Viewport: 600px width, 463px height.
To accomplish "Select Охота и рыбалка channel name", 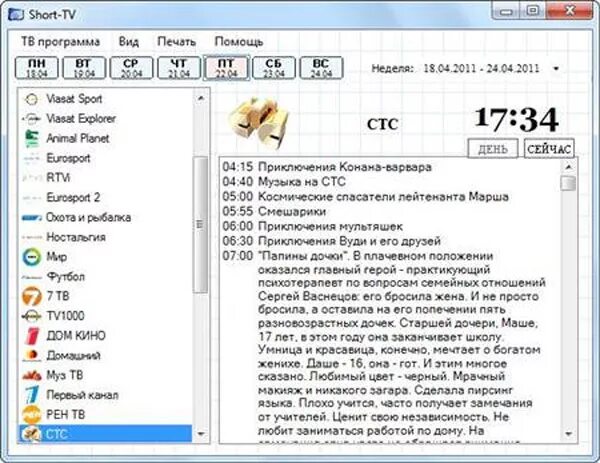I will tap(88, 217).
